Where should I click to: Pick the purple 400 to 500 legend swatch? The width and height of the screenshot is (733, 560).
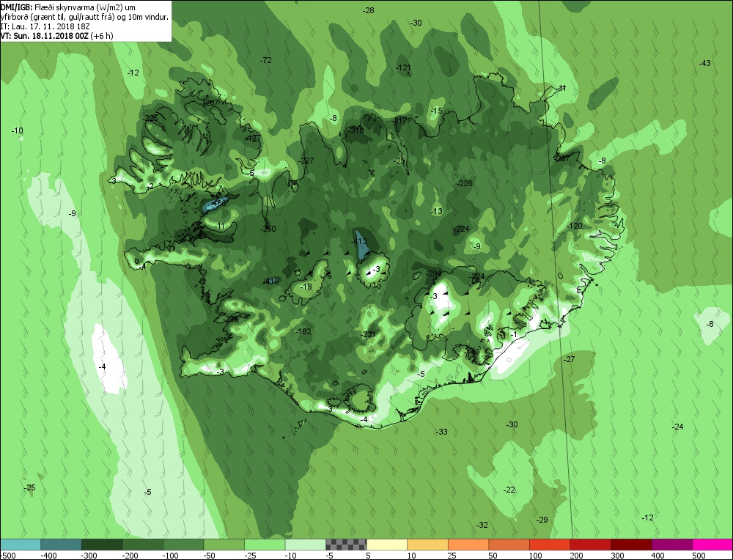tap(672, 545)
